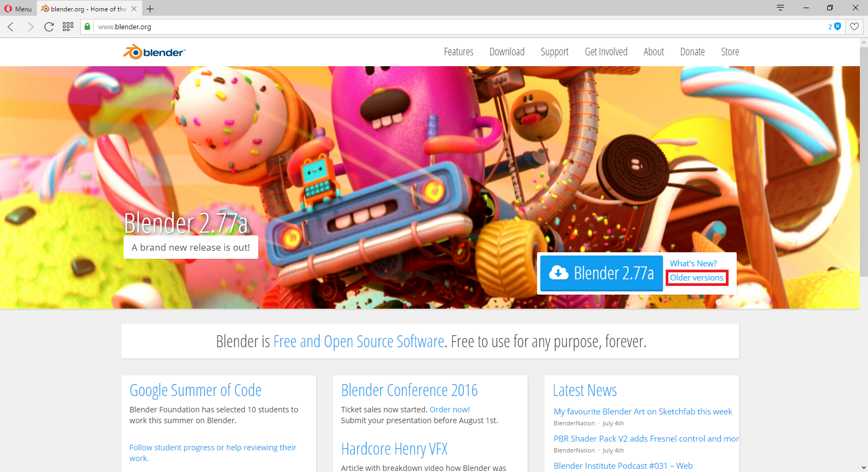868x472 pixels.
Task: Open the Store navigation item
Action: (x=730, y=52)
